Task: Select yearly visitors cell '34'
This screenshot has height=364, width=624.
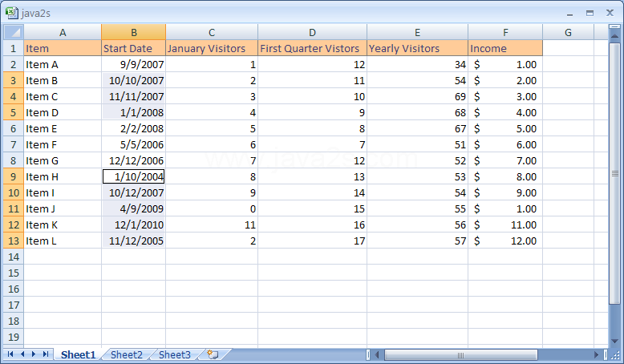Action: tap(417, 64)
